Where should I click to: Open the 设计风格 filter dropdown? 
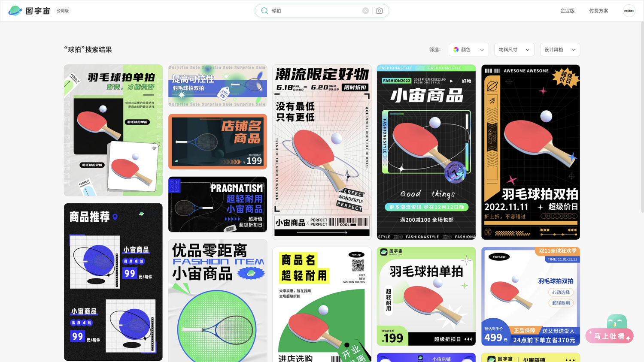click(x=560, y=50)
